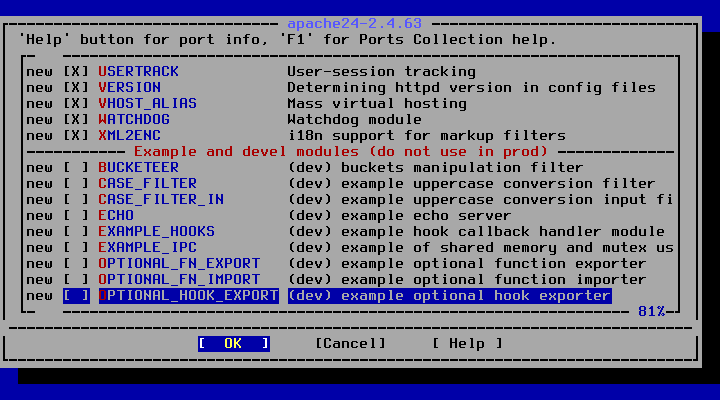The width and height of the screenshot is (720, 400).
Task: Click 'example optional hook exporter' highlighted text
Action: point(476,296)
